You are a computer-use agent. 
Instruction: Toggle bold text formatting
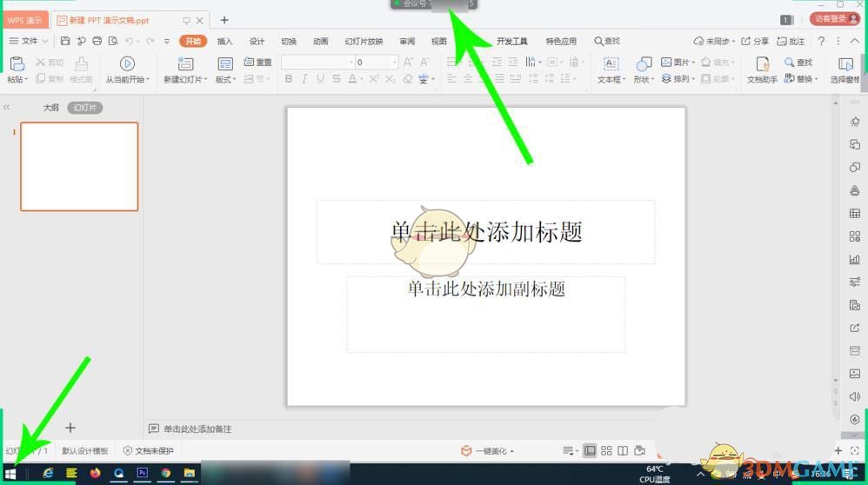click(289, 79)
